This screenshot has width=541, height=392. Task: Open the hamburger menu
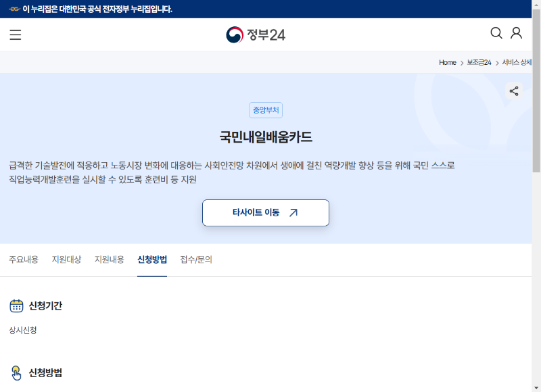coord(15,35)
